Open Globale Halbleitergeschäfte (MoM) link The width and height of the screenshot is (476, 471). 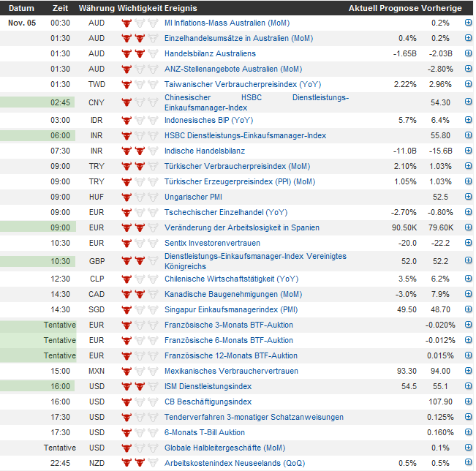click(224, 448)
